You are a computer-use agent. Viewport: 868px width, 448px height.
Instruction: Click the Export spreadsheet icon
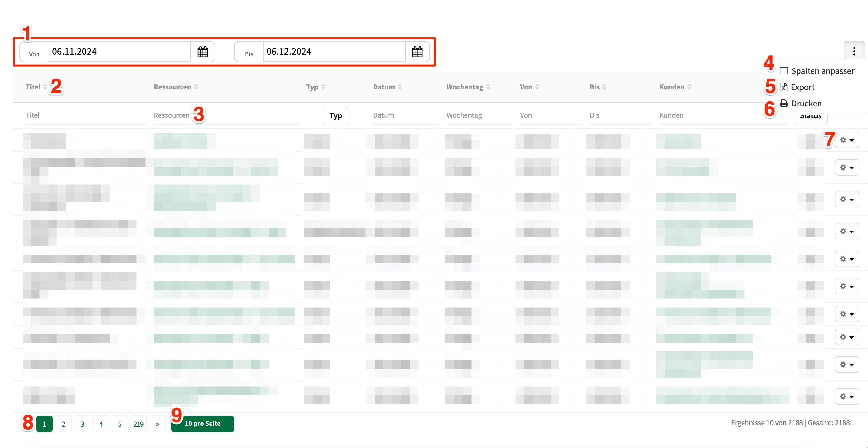(784, 87)
